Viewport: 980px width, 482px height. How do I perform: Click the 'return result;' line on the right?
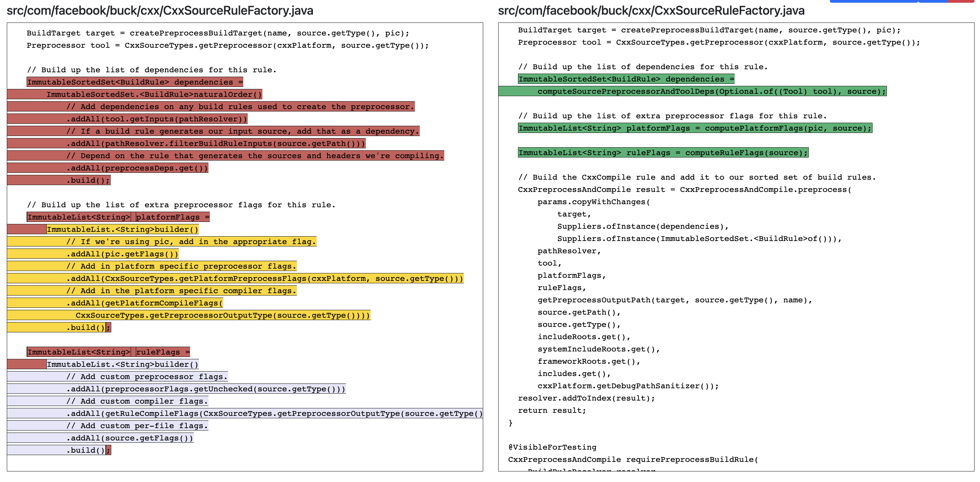pyautogui.click(x=552, y=410)
